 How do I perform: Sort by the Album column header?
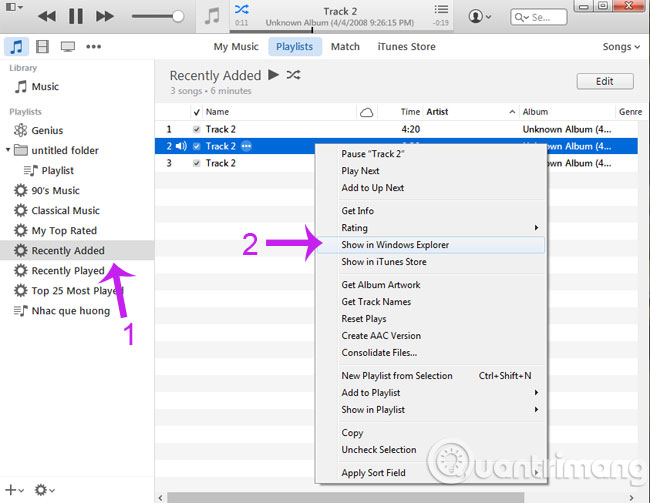tap(535, 112)
